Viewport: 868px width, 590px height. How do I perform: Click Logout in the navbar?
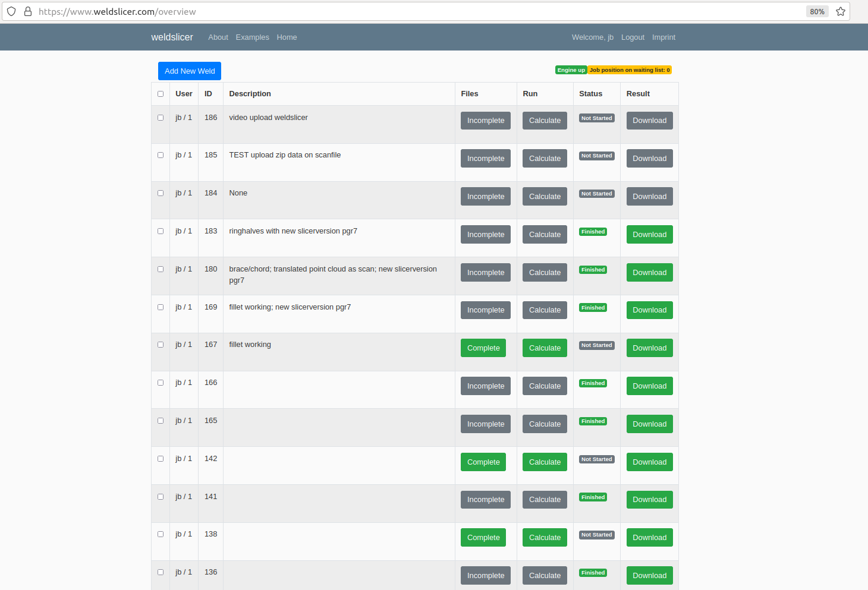pyautogui.click(x=633, y=37)
